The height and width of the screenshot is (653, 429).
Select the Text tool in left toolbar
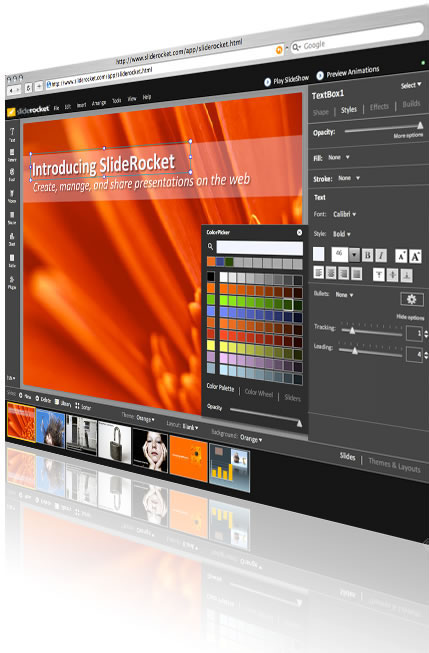click(x=12, y=134)
